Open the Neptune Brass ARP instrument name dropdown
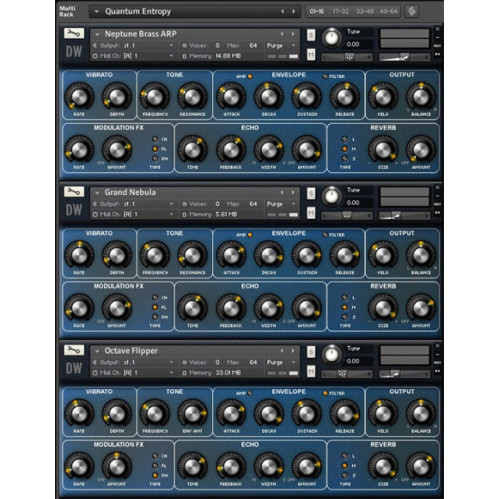This screenshot has height=499, width=500. coord(97,34)
